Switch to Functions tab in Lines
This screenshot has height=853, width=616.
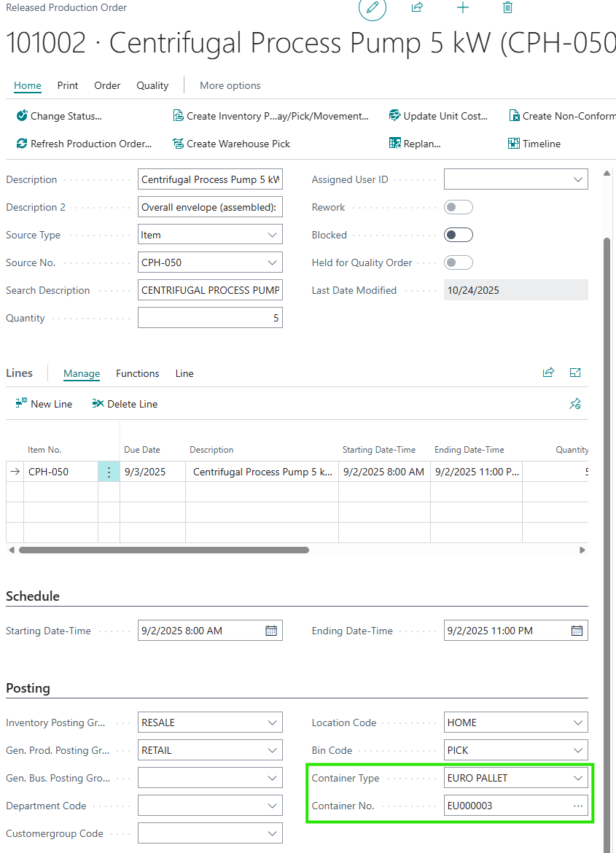[x=137, y=373]
